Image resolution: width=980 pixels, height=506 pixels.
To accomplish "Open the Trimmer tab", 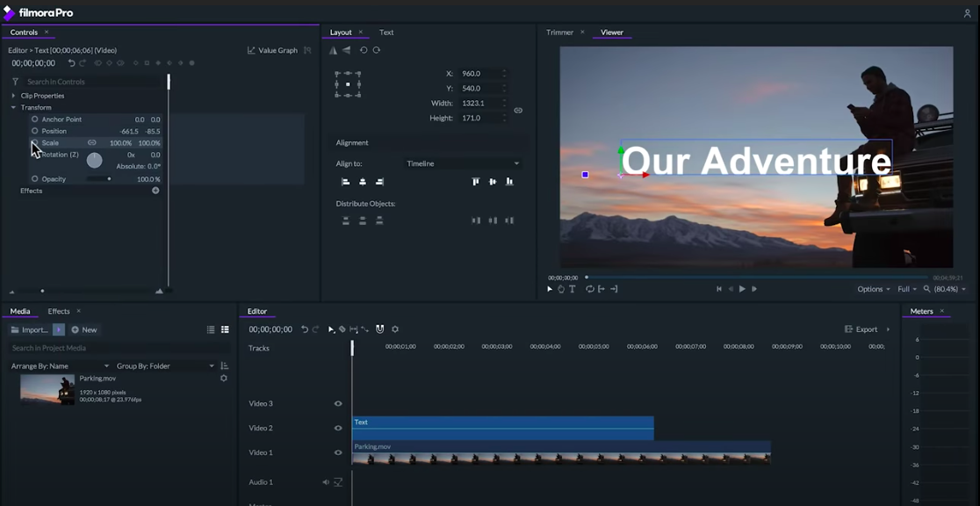I will point(559,33).
